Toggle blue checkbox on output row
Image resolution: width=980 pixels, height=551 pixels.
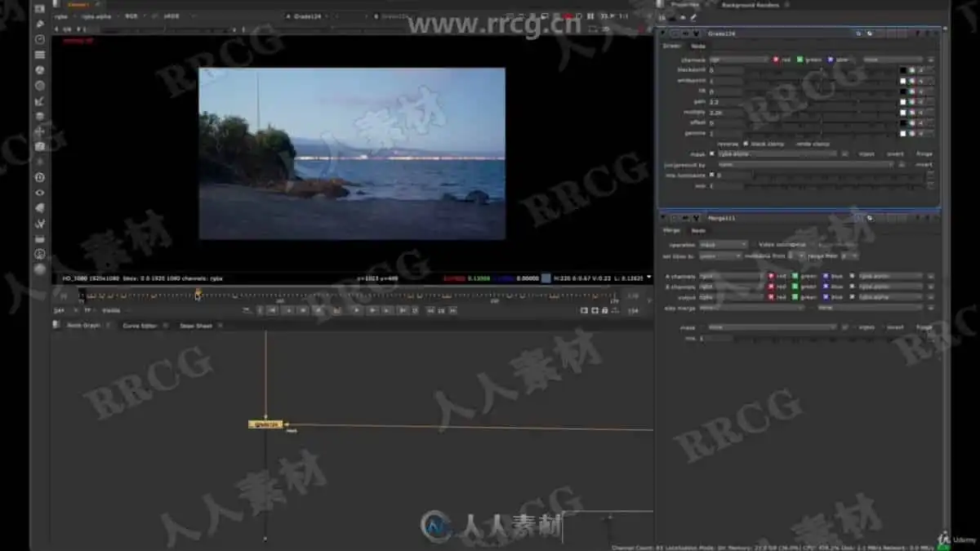click(x=826, y=297)
